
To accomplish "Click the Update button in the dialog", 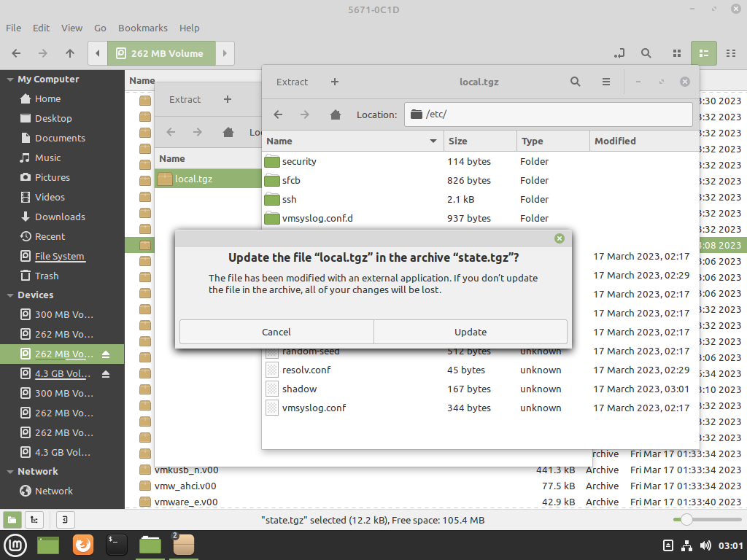I will coord(471,332).
